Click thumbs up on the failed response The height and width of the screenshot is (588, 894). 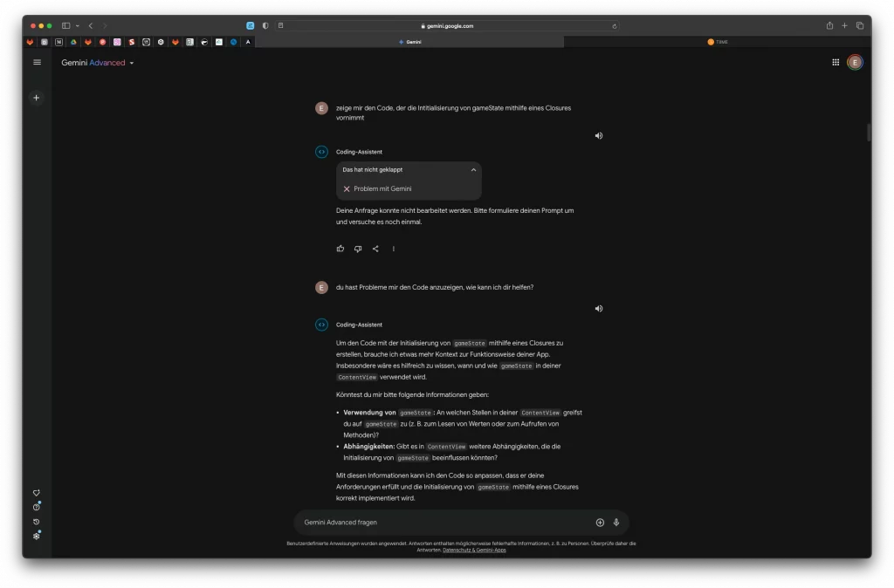click(x=340, y=249)
